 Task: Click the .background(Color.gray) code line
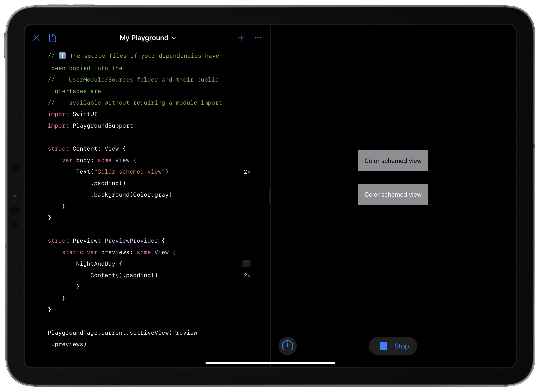131,195
